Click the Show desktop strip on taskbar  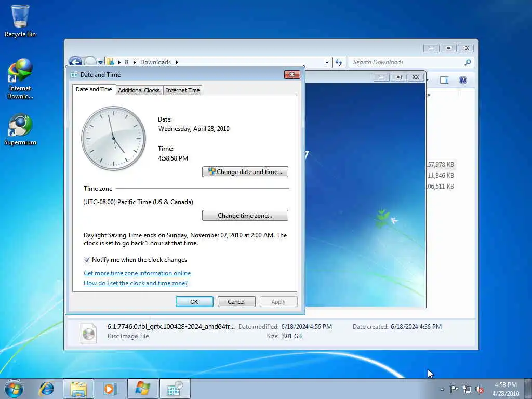point(528,389)
